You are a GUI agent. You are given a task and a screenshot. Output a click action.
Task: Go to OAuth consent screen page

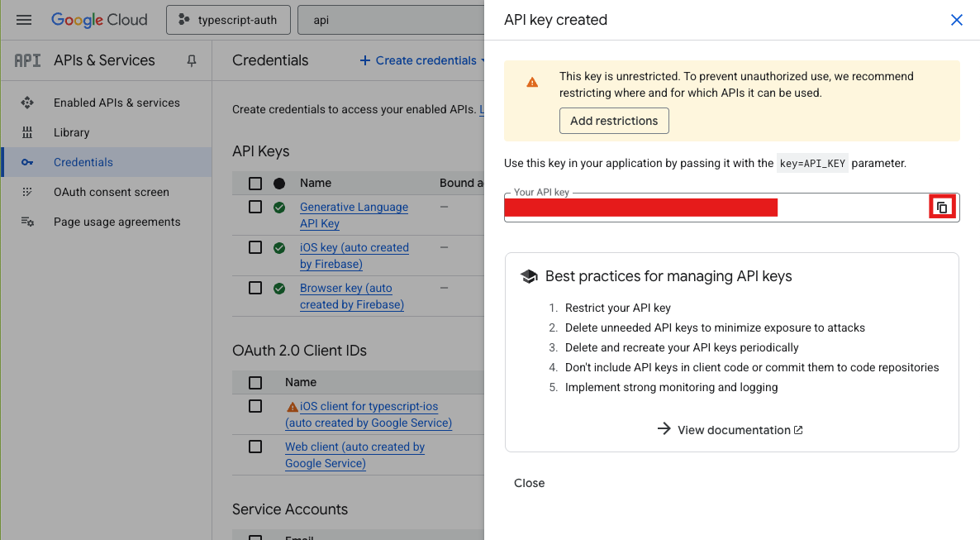tap(111, 192)
